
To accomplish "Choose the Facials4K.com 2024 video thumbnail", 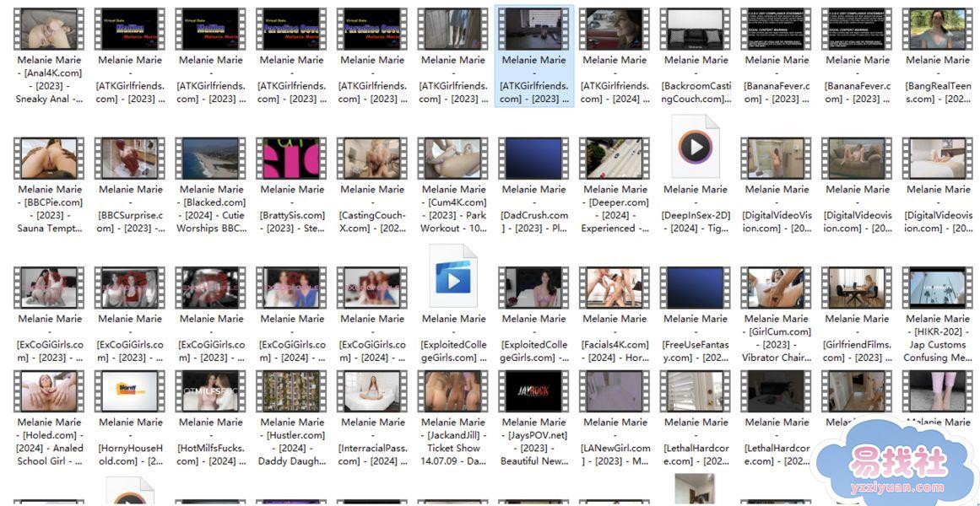I will click(x=615, y=288).
